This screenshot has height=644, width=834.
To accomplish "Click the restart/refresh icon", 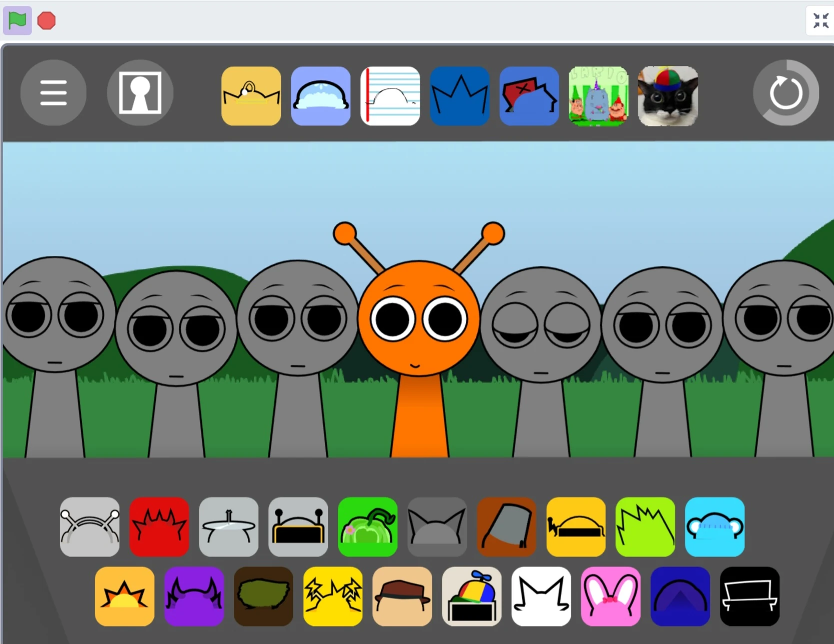I will click(787, 93).
